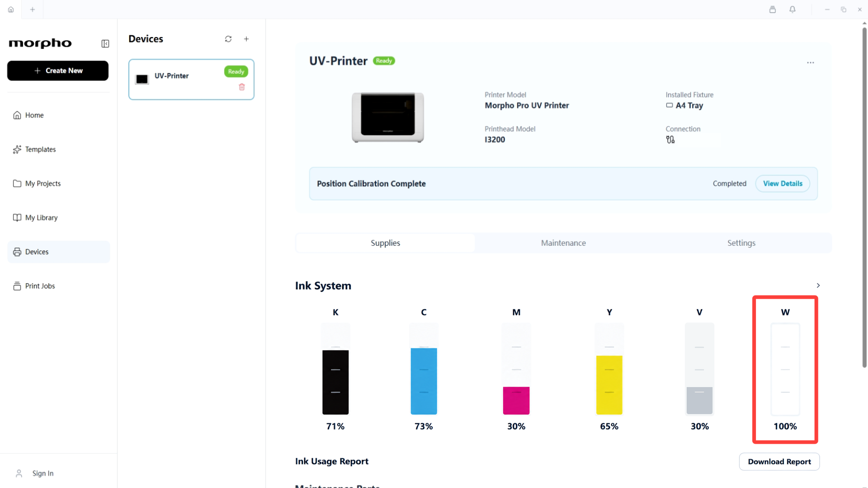Switch to the Maintenance tab
Screen dimensions: 868x488
tap(563, 243)
